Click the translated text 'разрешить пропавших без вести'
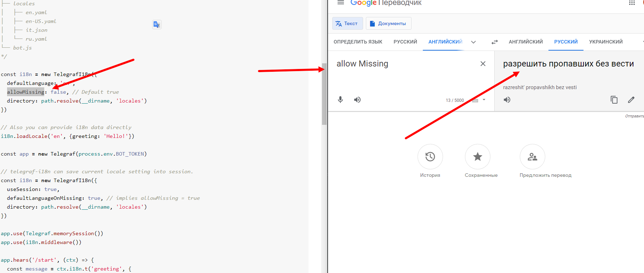 tap(568, 64)
